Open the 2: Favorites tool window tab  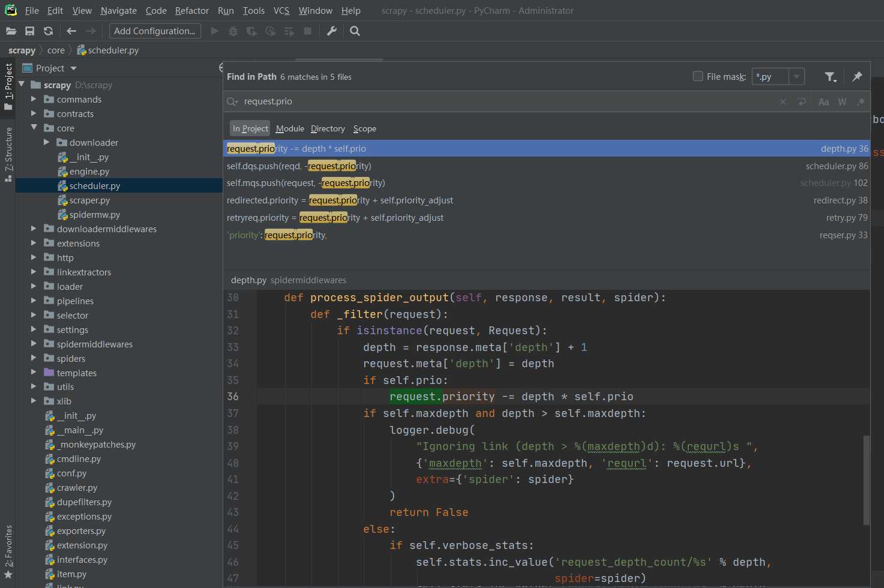click(8, 552)
